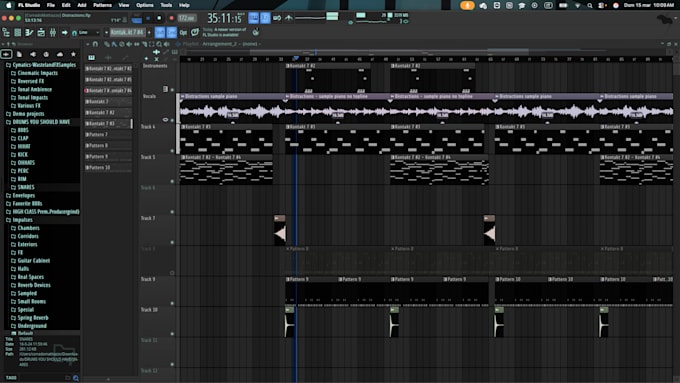
Task: Open the Reversed FX folder
Action: (x=27, y=81)
